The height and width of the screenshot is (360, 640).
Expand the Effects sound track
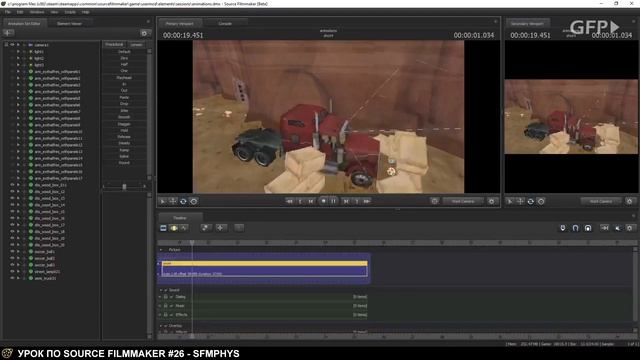160,315
